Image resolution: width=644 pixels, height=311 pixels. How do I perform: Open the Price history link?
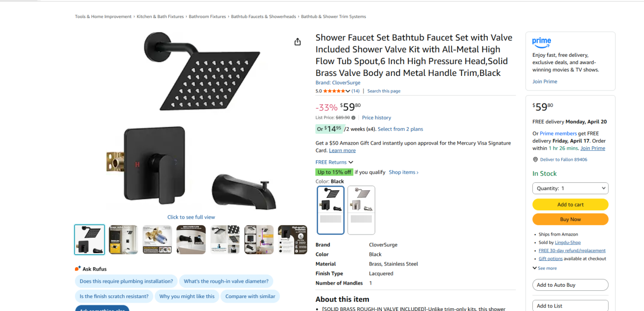click(376, 118)
